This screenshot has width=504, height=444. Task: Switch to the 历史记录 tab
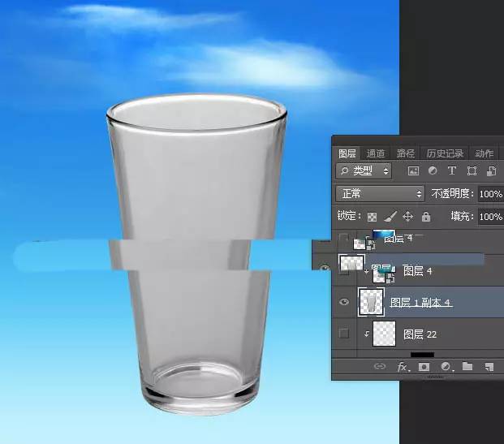pyautogui.click(x=444, y=153)
